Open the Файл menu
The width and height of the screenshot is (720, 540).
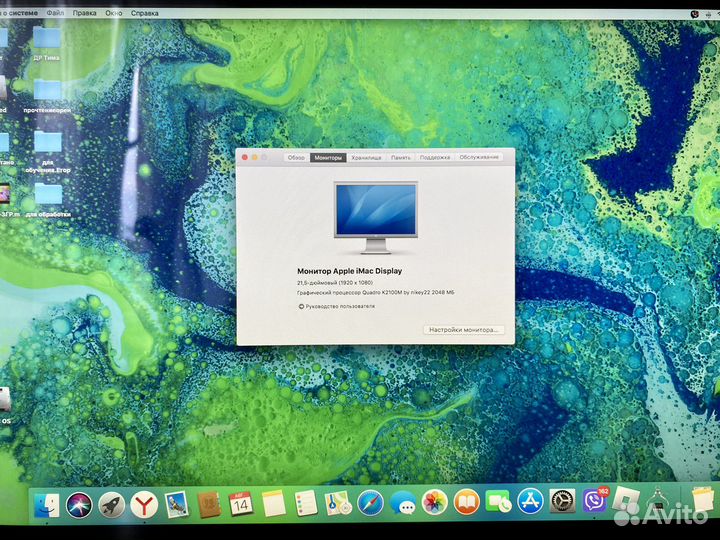tap(55, 13)
